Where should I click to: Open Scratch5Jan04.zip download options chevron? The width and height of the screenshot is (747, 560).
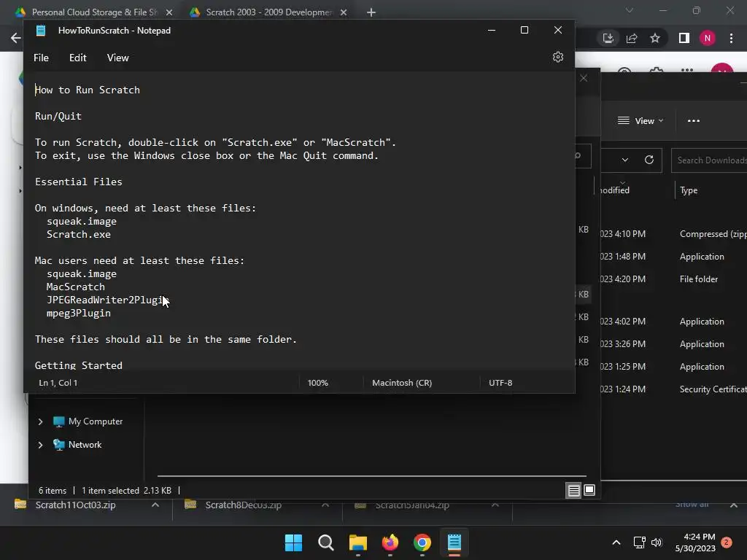click(495, 505)
